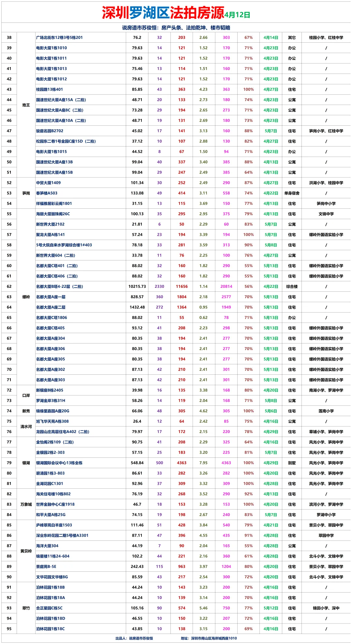Screen dimensions: 352x644
Task: Select property 海丽大厦丽珠阁26C
Action: pyautogui.click(x=53, y=214)
